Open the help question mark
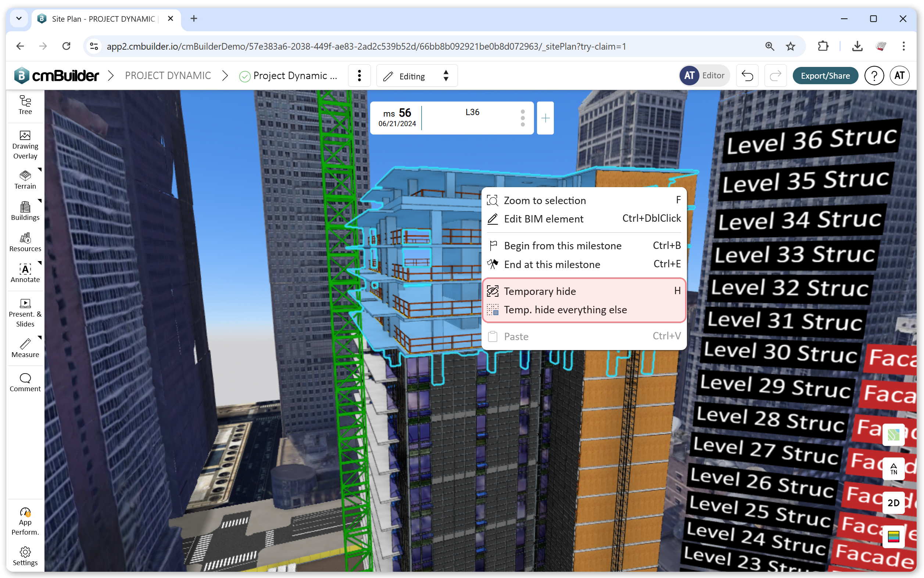 [x=874, y=76]
